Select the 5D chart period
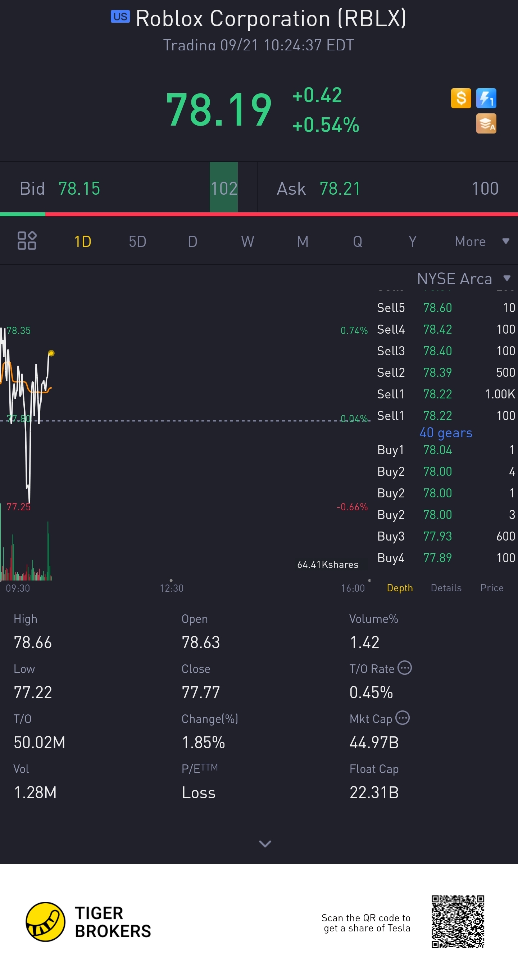 (x=137, y=241)
